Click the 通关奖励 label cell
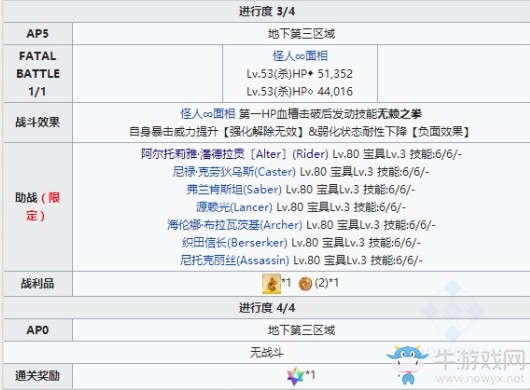This screenshot has width=530, height=390. [38, 376]
